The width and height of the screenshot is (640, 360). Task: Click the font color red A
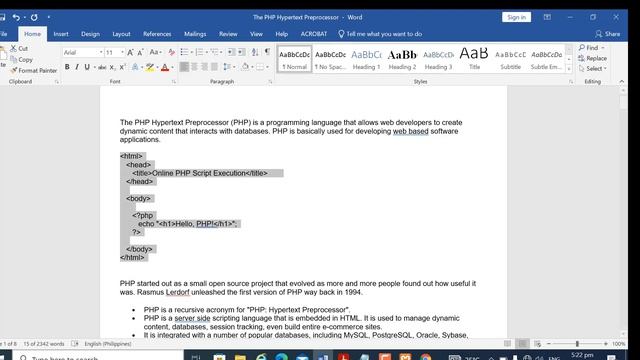(x=165, y=67)
